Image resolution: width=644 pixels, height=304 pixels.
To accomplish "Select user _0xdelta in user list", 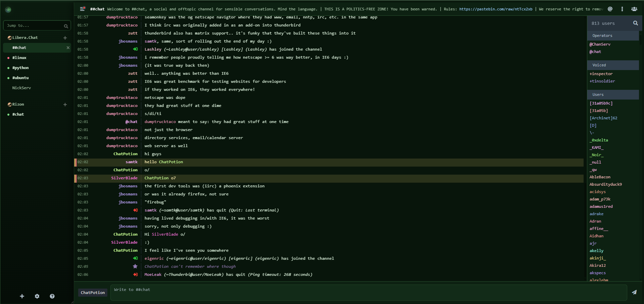I will (599, 140).
